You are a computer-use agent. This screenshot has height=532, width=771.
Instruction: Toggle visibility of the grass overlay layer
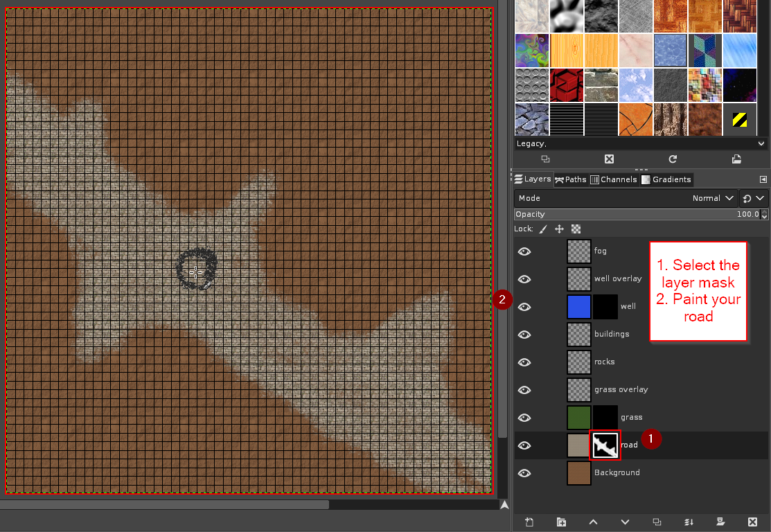tap(524, 389)
